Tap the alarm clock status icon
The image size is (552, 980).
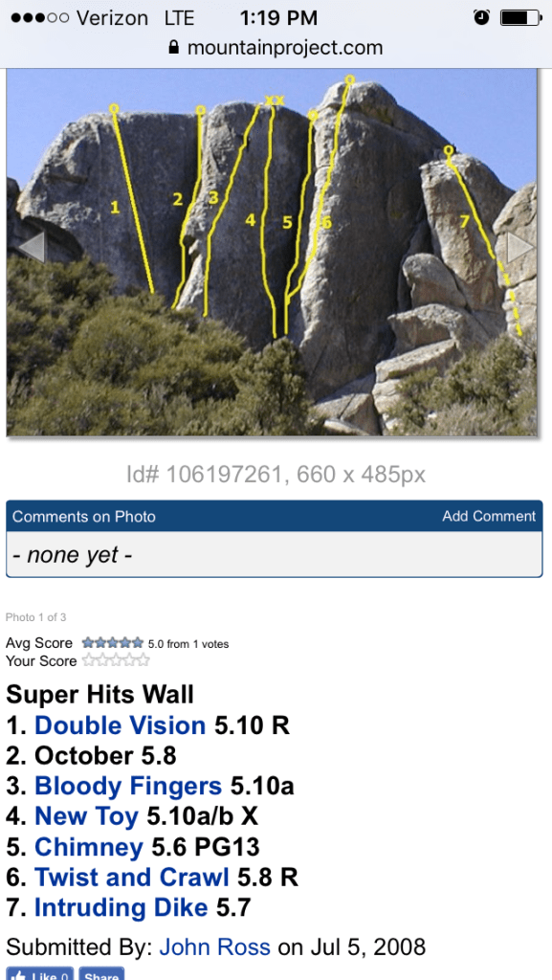[481, 17]
